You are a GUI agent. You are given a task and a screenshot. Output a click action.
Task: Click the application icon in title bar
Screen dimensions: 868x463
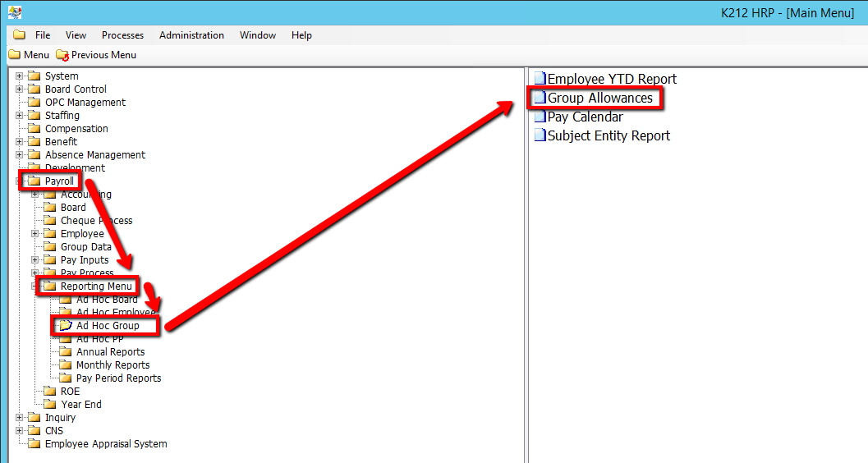(14, 12)
